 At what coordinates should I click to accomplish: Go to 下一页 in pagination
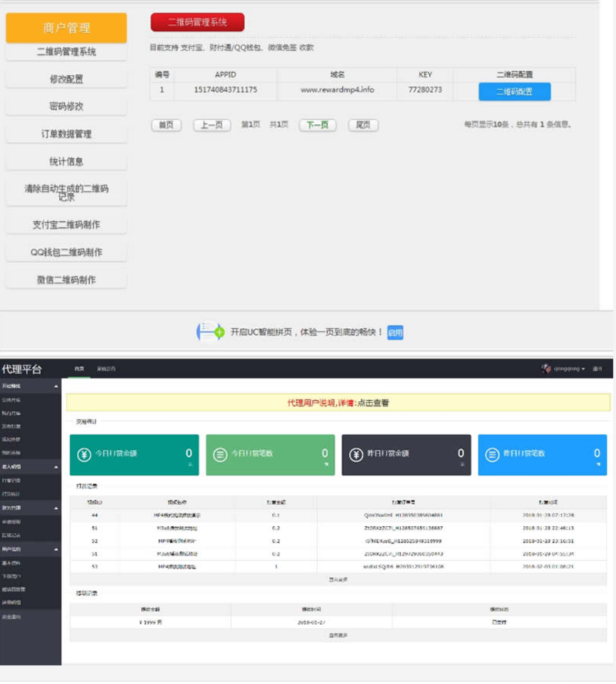click(x=318, y=125)
